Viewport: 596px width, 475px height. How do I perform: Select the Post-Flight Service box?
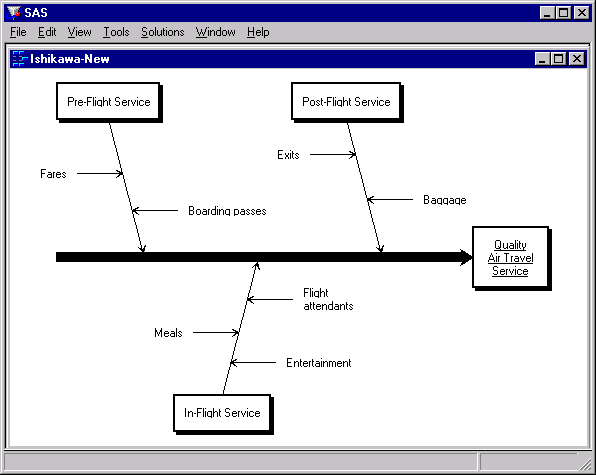pyautogui.click(x=347, y=102)
